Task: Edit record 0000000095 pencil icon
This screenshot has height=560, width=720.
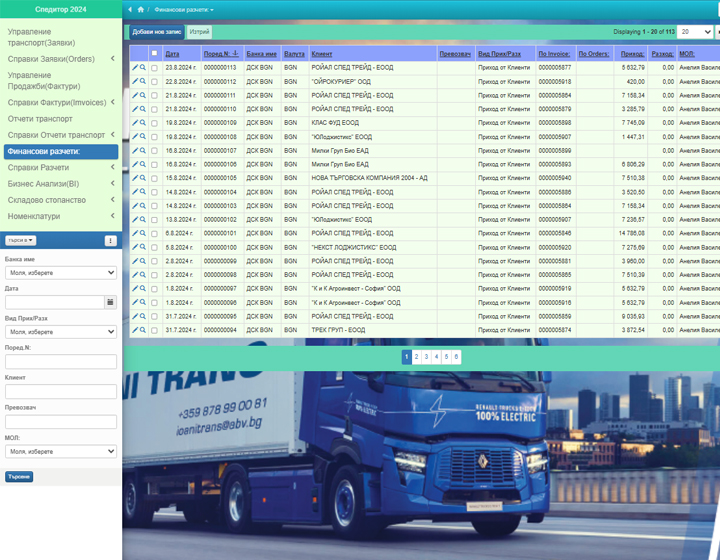Action: pyautogui.click(x=135, y=316)
